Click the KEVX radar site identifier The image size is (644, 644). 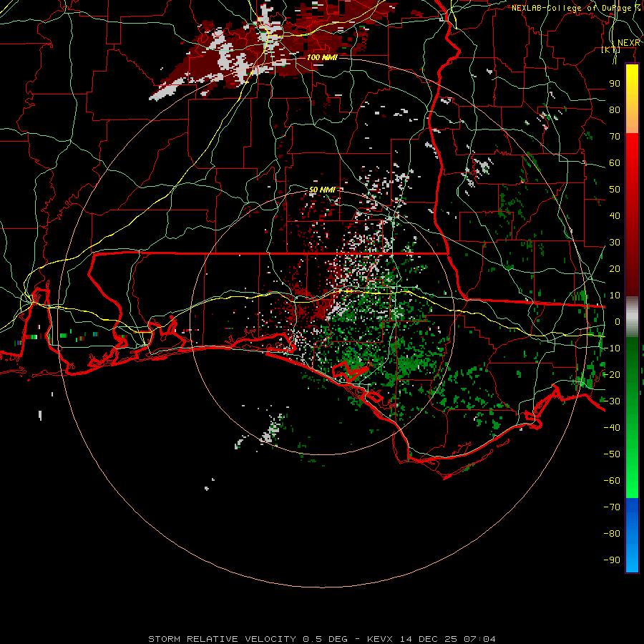(380, 639)
